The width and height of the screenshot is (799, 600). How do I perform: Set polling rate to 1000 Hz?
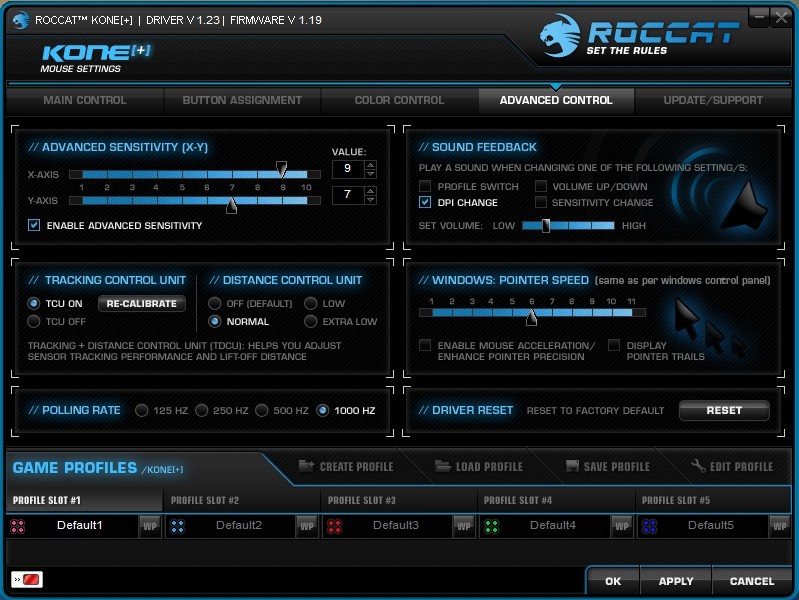tap(323, 410)
